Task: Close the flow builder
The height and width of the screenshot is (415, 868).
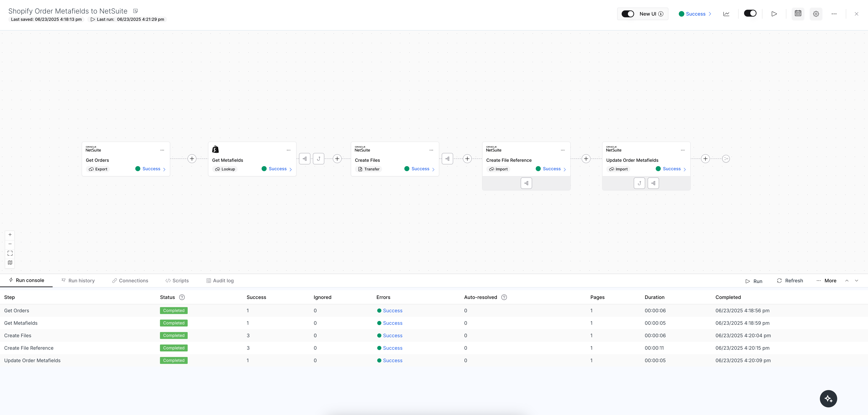Action: (856, 14)
